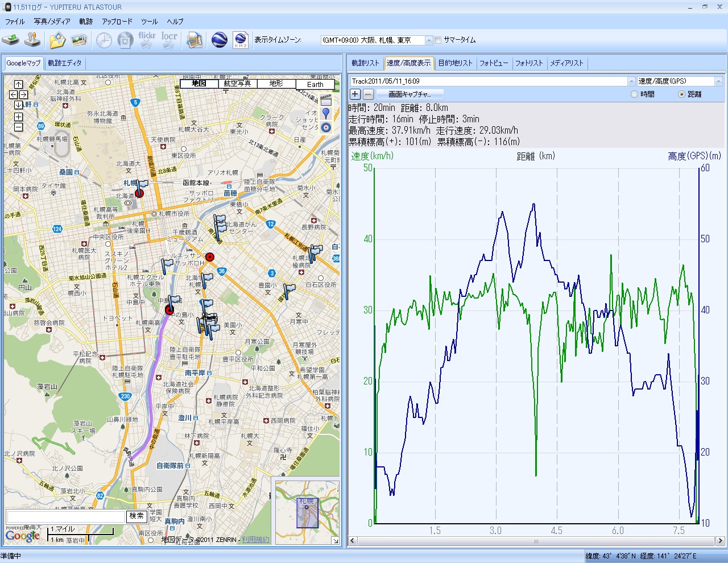Click the open folder toolbar icon
Viewport: 728px width, 563px height.
57,40
